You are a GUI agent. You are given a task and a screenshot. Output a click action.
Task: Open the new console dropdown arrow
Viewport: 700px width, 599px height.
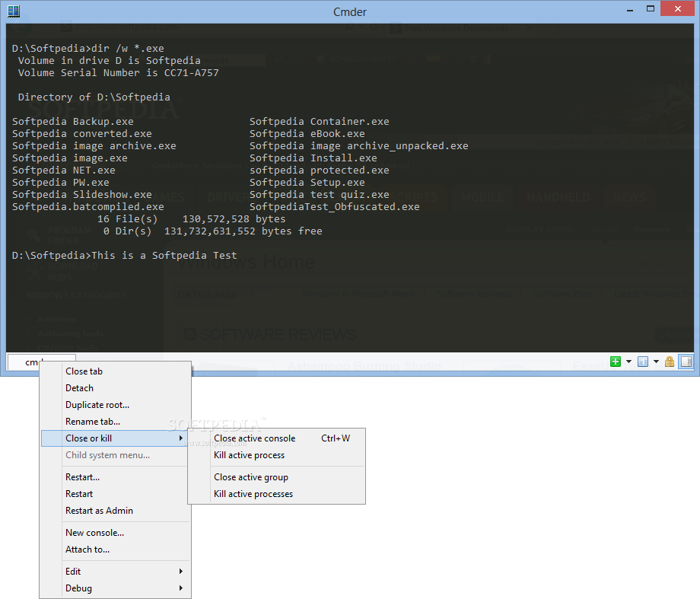click(x=628, y=362)
